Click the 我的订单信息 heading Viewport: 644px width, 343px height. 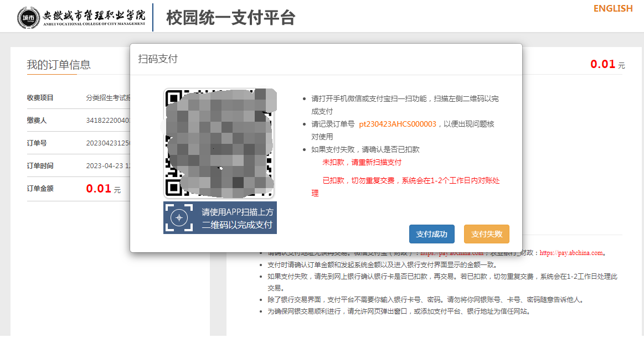click(59, 64)
